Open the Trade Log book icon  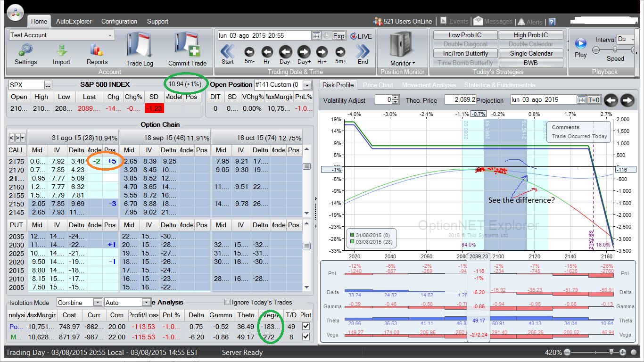[139, 45]
